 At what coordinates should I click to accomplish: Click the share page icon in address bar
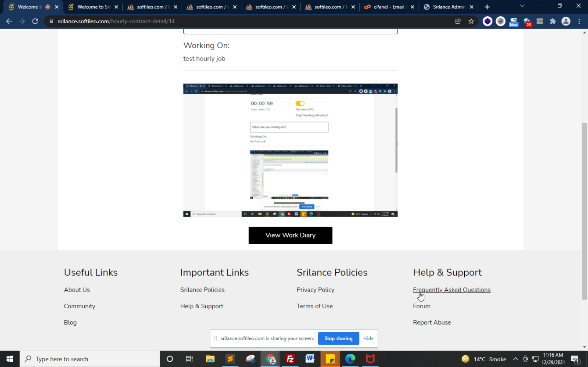tap(458, 21)
